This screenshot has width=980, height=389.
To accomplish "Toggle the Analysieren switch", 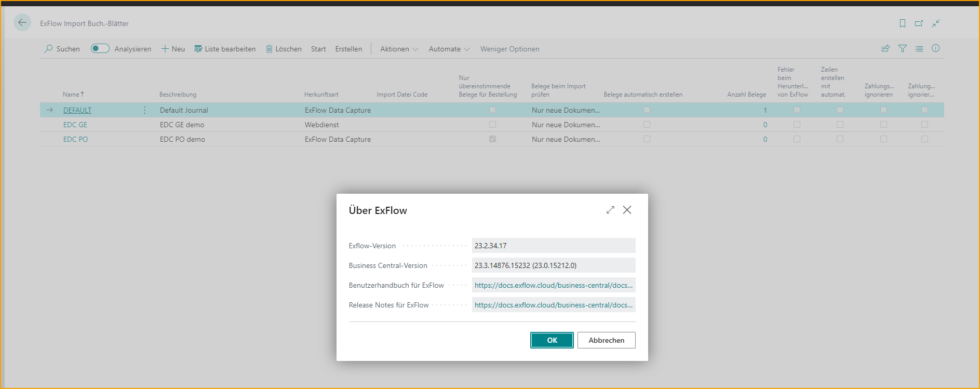I will coord(100,48).
